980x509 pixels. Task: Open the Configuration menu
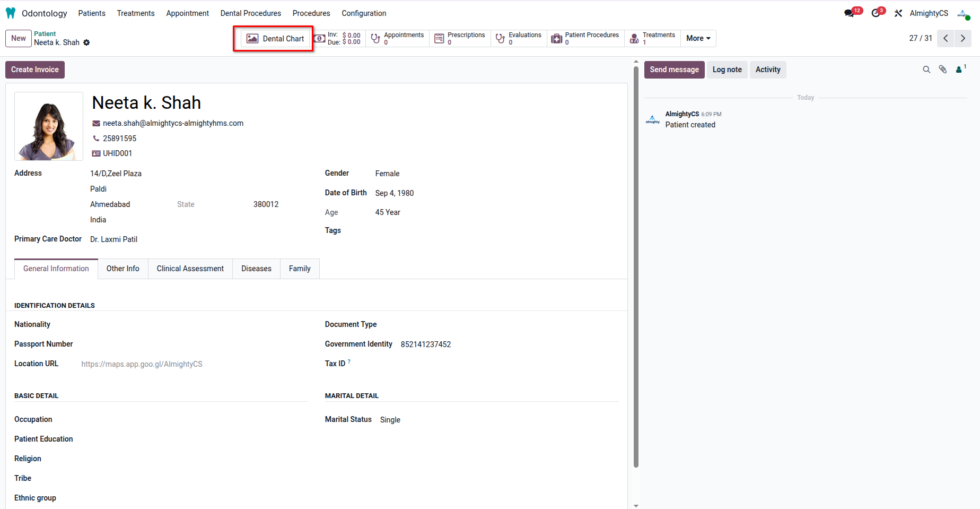pyautogui.click(x=364, y=13)
